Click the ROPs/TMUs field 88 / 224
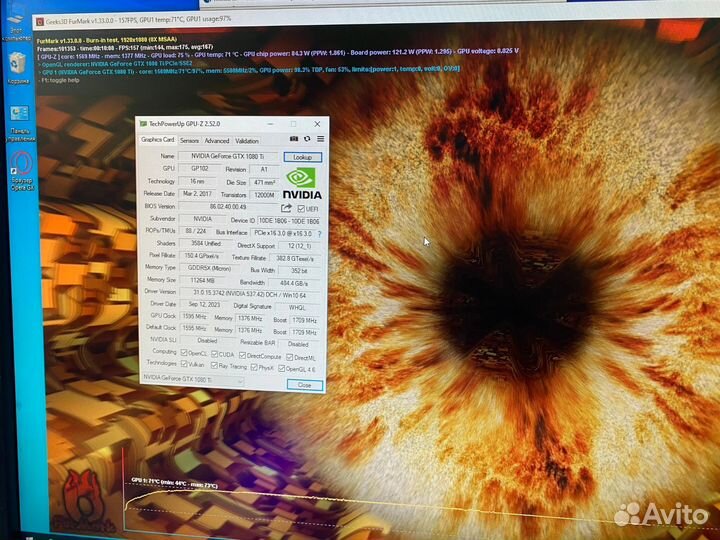 (196, 231)
